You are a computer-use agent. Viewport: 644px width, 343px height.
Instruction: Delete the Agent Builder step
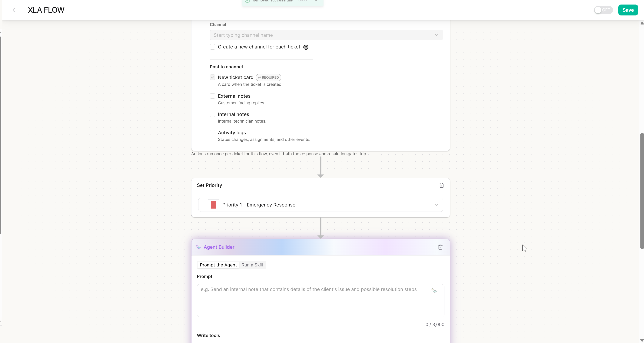pos(440,247)
